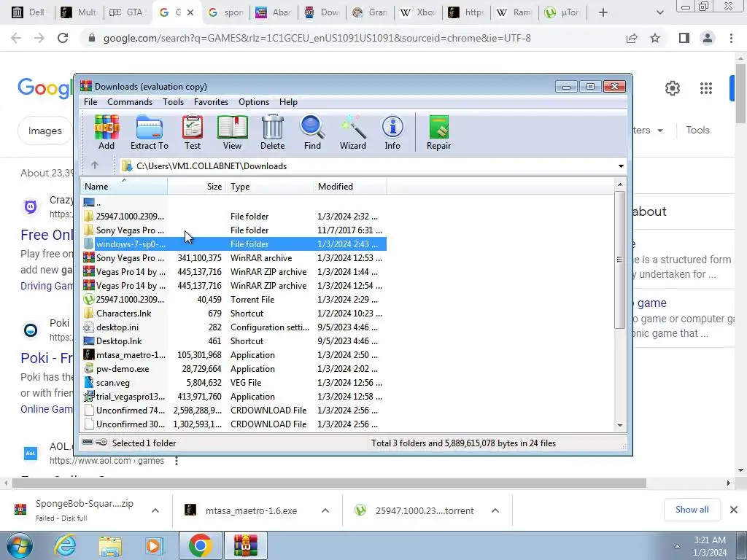747x560 pixels.
Task: Launch the Wizard wand icon
Action: coord(353,133)
